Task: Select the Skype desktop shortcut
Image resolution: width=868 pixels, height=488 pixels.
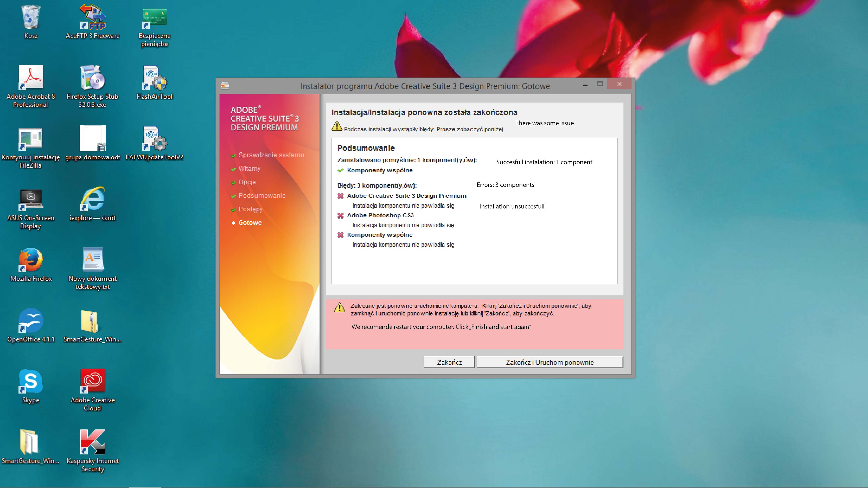Action: (31, 381)
